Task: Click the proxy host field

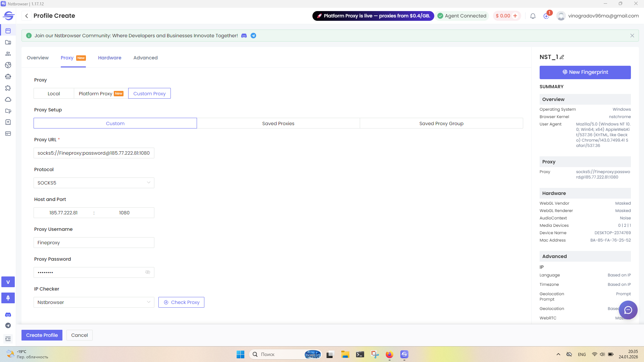Action: click(x=63, y=213)
